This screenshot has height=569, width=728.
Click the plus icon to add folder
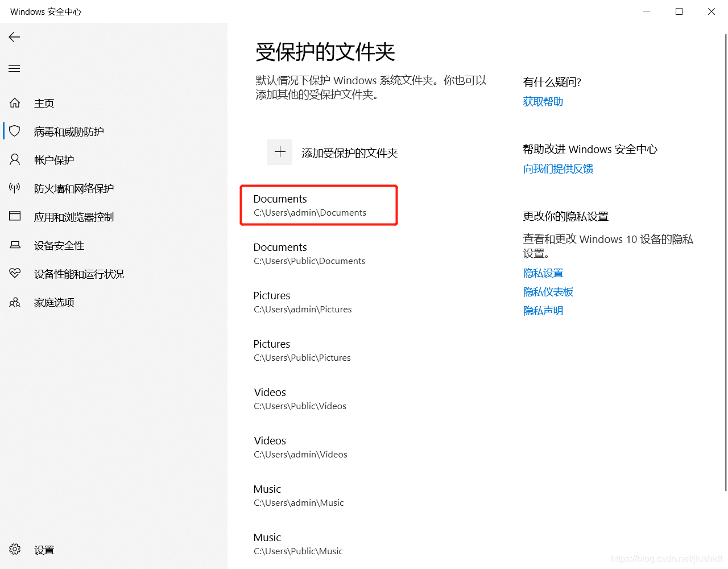(x=280, y=152)
